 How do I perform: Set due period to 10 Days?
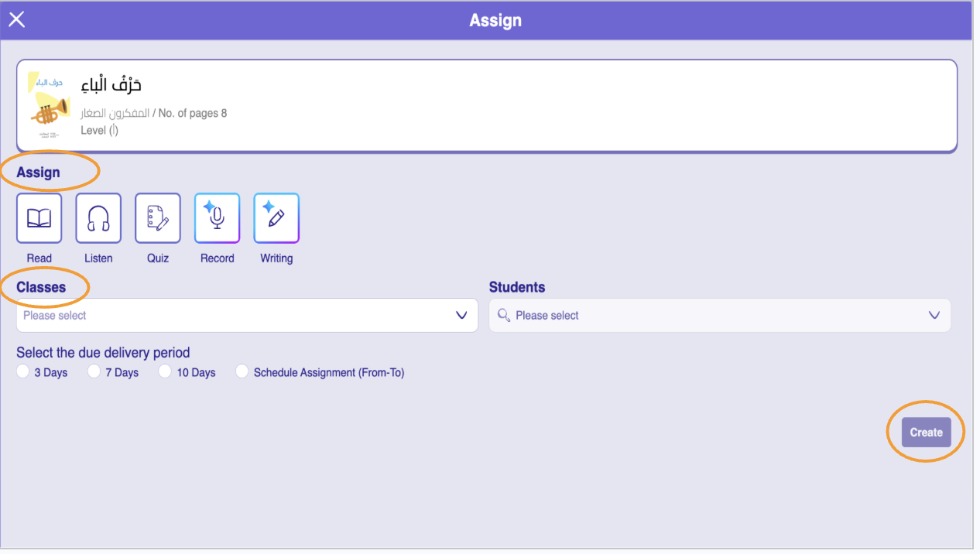(x=165, y=372)
